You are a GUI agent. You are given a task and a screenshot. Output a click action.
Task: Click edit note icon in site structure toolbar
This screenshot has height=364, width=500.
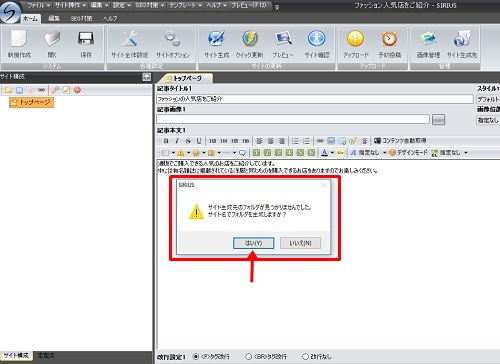click(66, 90)
